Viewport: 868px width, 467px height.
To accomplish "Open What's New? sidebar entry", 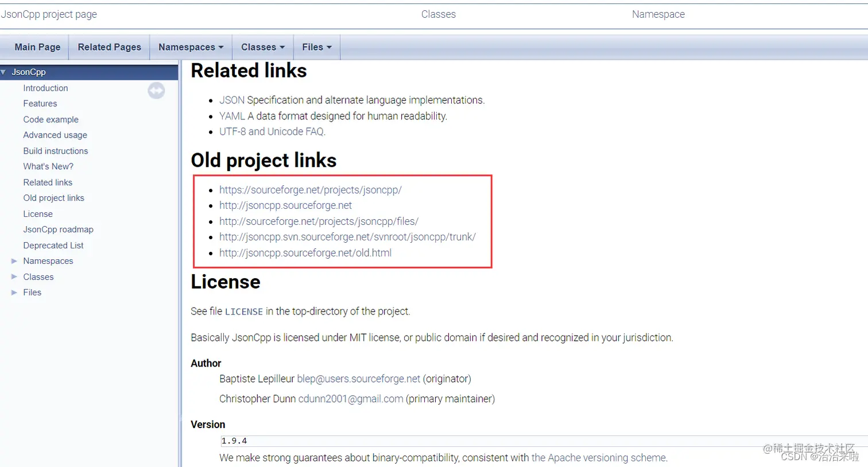I will (48, 166).
